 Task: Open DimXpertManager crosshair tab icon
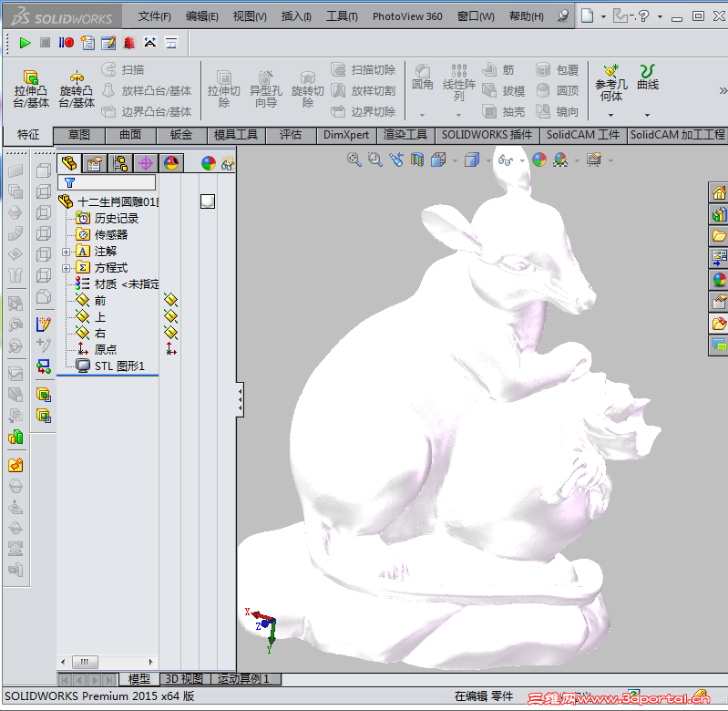146,163
